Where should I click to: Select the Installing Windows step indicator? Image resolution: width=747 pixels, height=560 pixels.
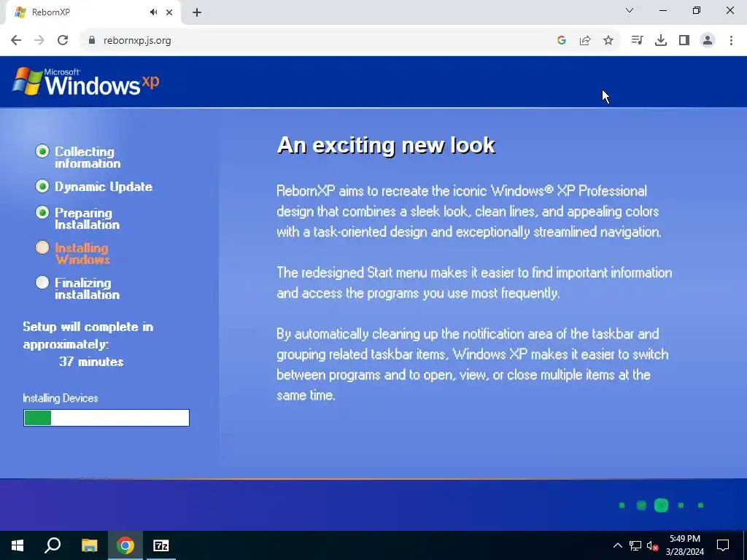[x=42, y=247]
